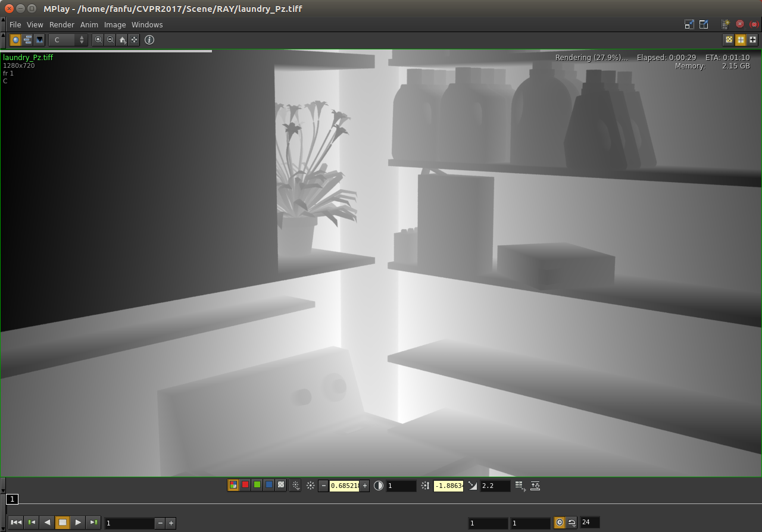Collapse the menu bar strip arrow

click(3, 25)
